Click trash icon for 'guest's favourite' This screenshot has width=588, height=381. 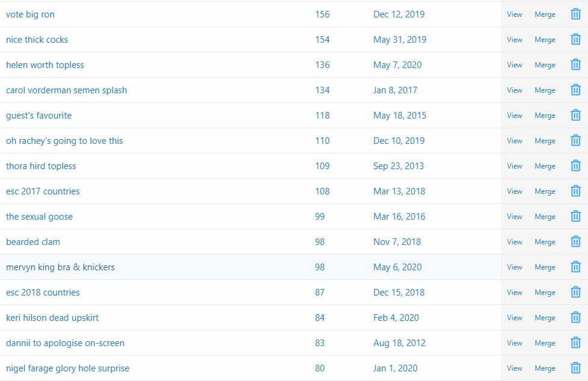pyautogui.click(x=575, y=115)
